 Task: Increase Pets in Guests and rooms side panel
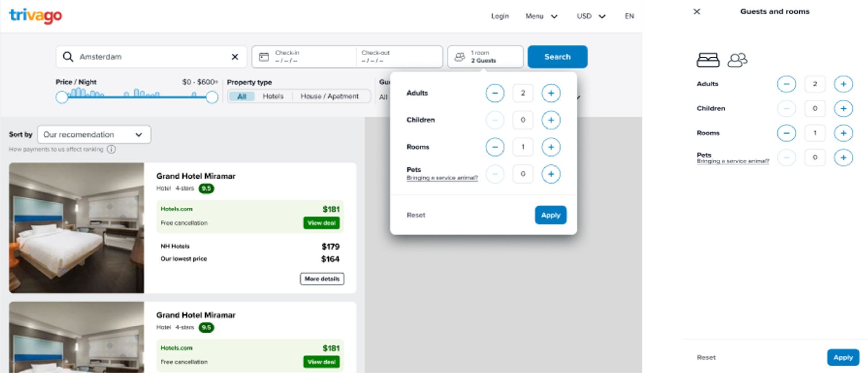coord(843,158)
